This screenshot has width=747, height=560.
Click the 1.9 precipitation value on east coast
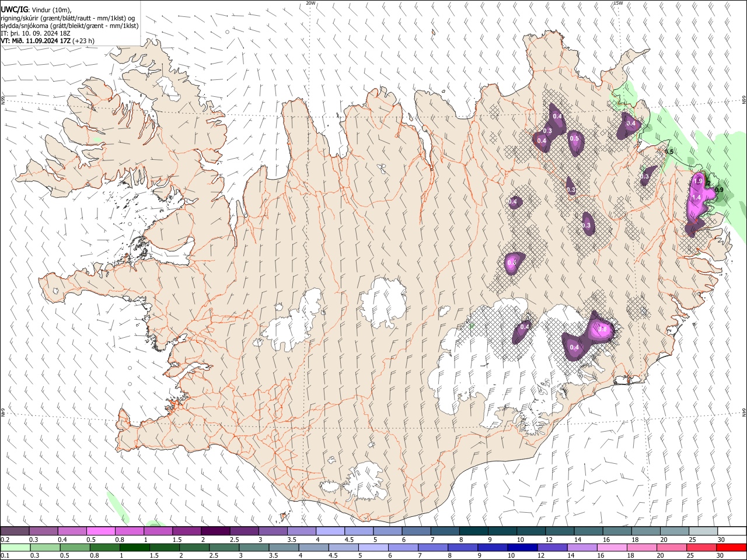tap(698, 181)
